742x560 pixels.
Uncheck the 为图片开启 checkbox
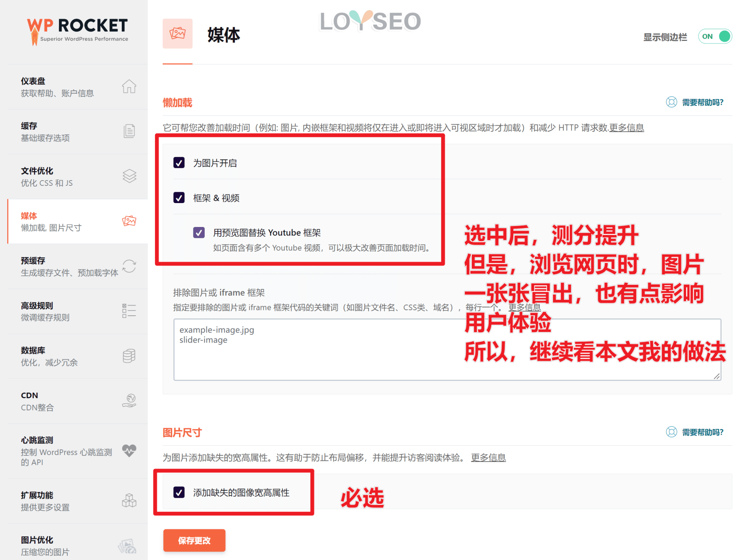point(179,163)
